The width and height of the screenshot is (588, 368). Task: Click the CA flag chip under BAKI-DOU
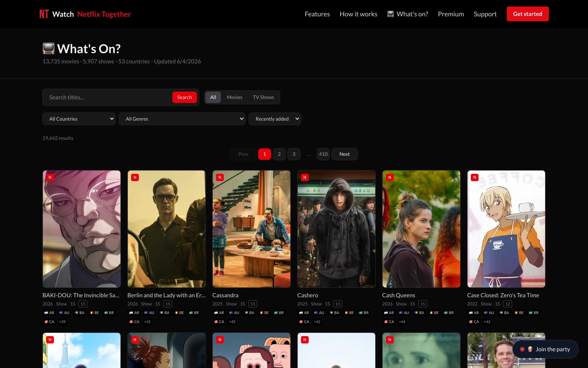pyautogui.click(x=49, y=322)
